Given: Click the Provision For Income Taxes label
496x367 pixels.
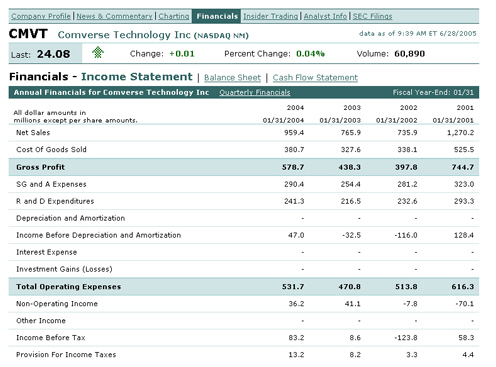Looking at the screenshot, I should [66, 355].
